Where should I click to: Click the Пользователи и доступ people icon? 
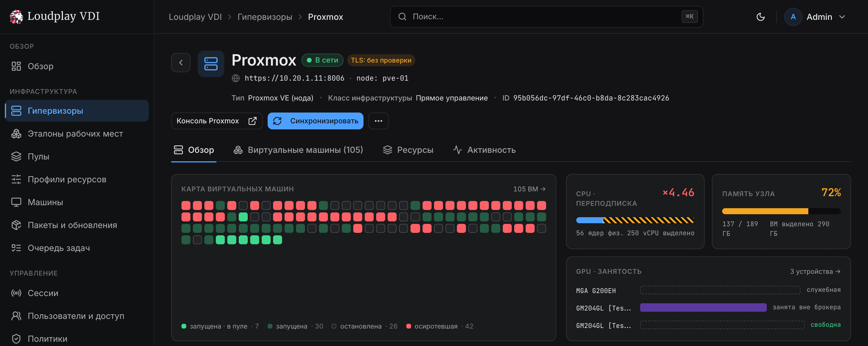pos(16,316)
